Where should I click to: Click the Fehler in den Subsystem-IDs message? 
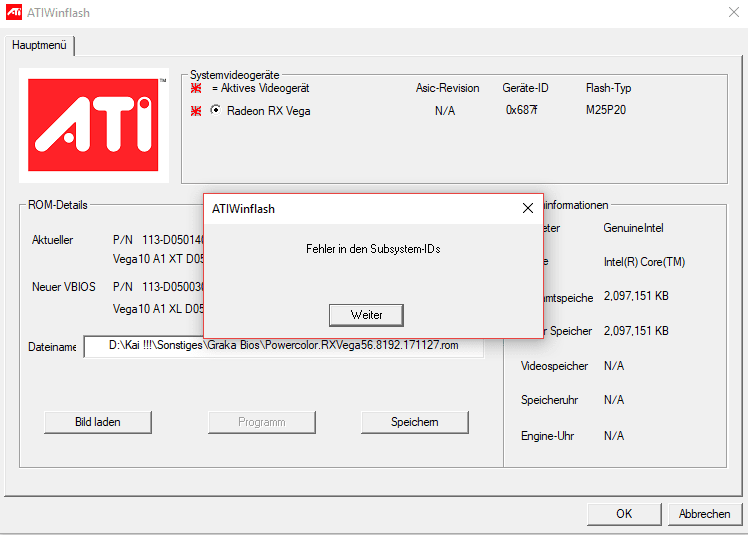click(373, 249)
